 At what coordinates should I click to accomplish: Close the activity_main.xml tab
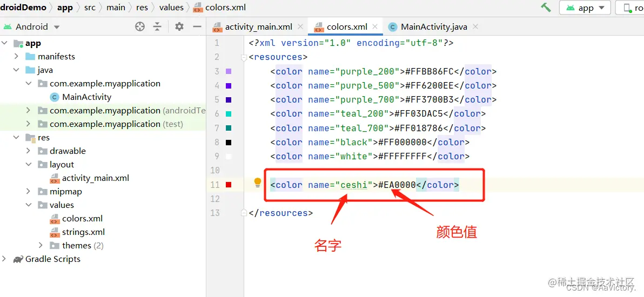(300, 26)
